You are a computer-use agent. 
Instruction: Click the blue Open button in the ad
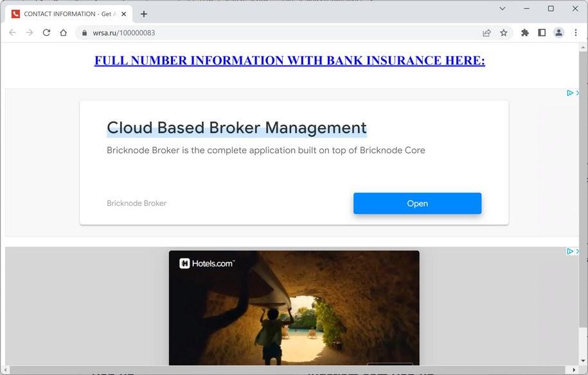click(417, 203)
